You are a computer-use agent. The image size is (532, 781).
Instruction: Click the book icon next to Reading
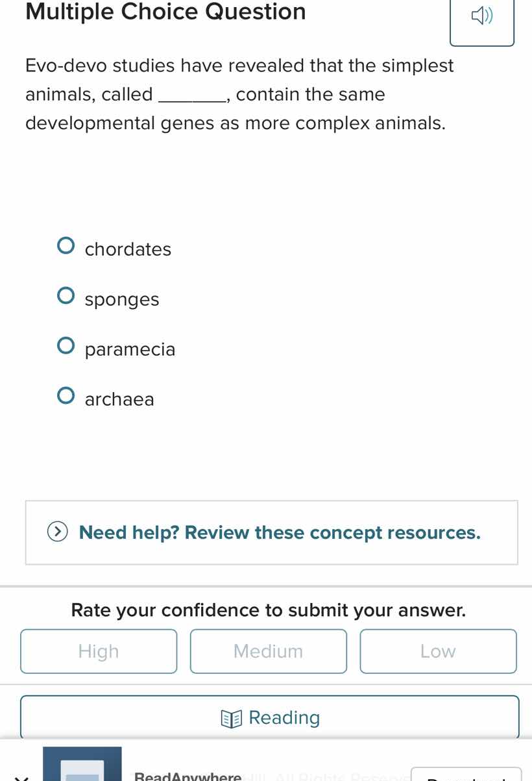point(232,717)
